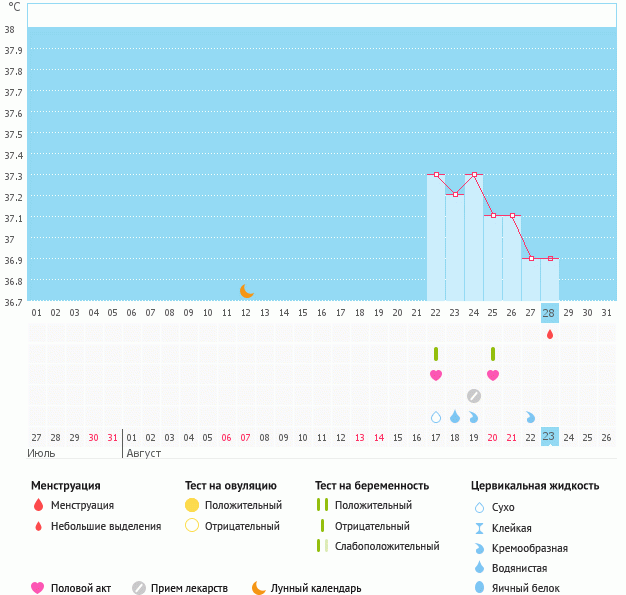The image size is (626, 595).
Task: Click the pink heart icon on August 17
Action: tap(436, 375)
